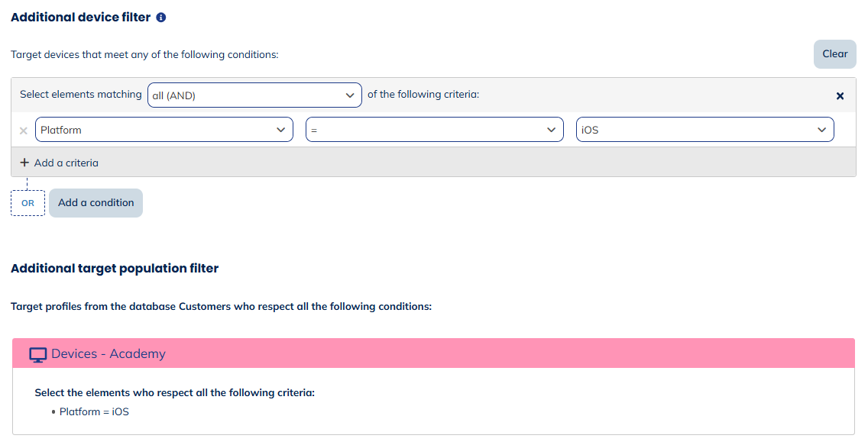Remove the condition group with black X
Viewport: 868px width, 445px height.
[x=840, y=96]
